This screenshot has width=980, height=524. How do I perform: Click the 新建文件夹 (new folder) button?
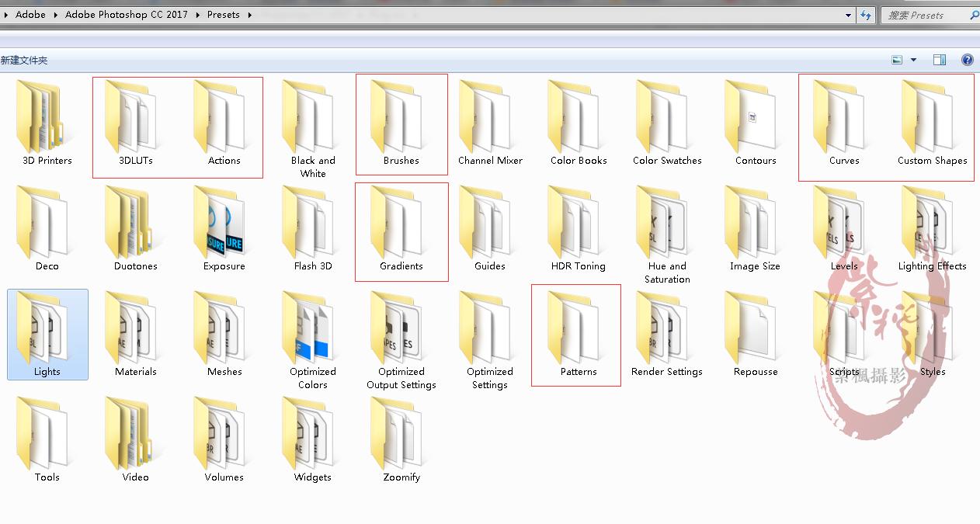[x=24, y=60]
